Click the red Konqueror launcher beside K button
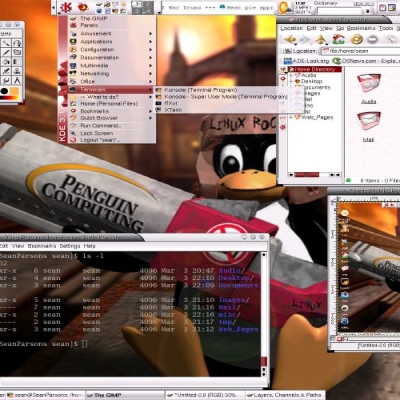The width and height of the screenshot is (400, 400). 83,7
